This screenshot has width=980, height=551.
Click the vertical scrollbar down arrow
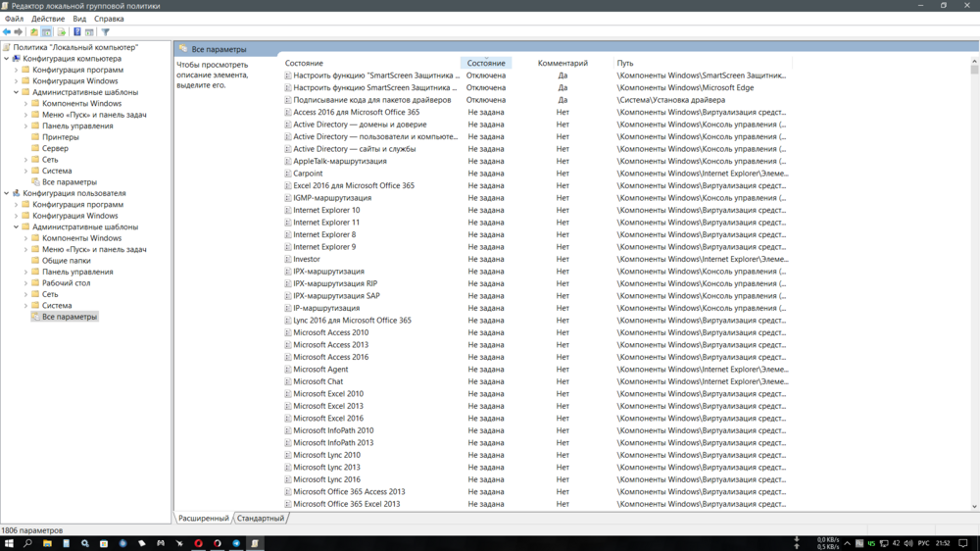(x=974, y=507)
